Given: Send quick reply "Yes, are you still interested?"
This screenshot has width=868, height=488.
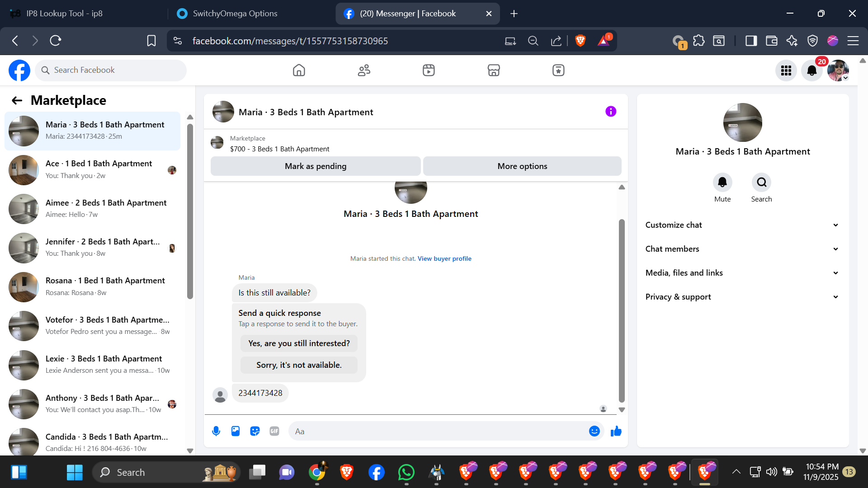Looking at the screenshot, I should point(299,343).
